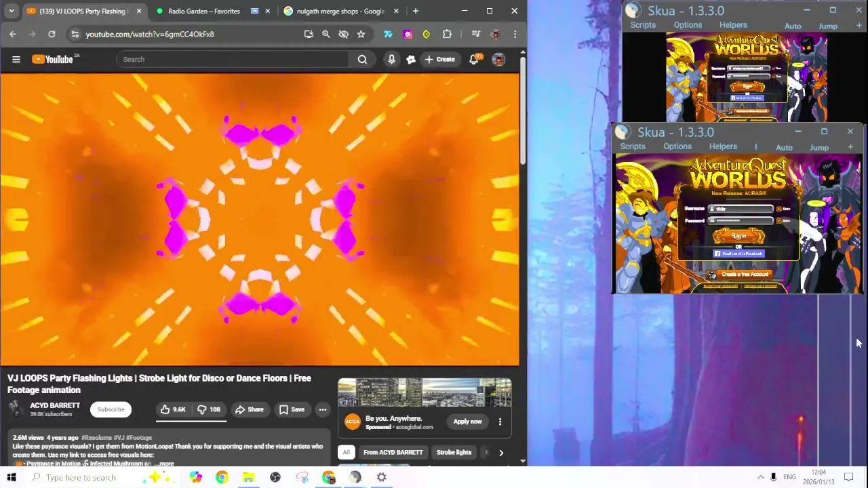The height and width of the screenshot is (488, 868).
Task: Open Settings gear on taskbar
Action: point(382,477)
